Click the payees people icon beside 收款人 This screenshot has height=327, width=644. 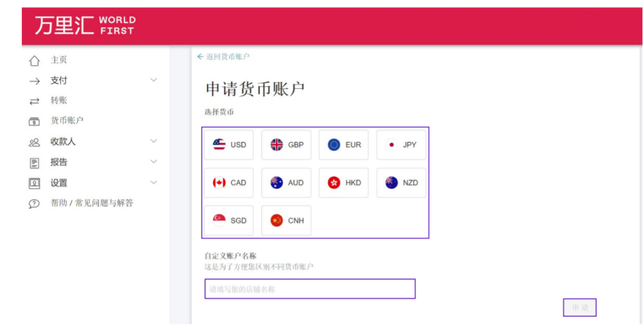[34, 142]
